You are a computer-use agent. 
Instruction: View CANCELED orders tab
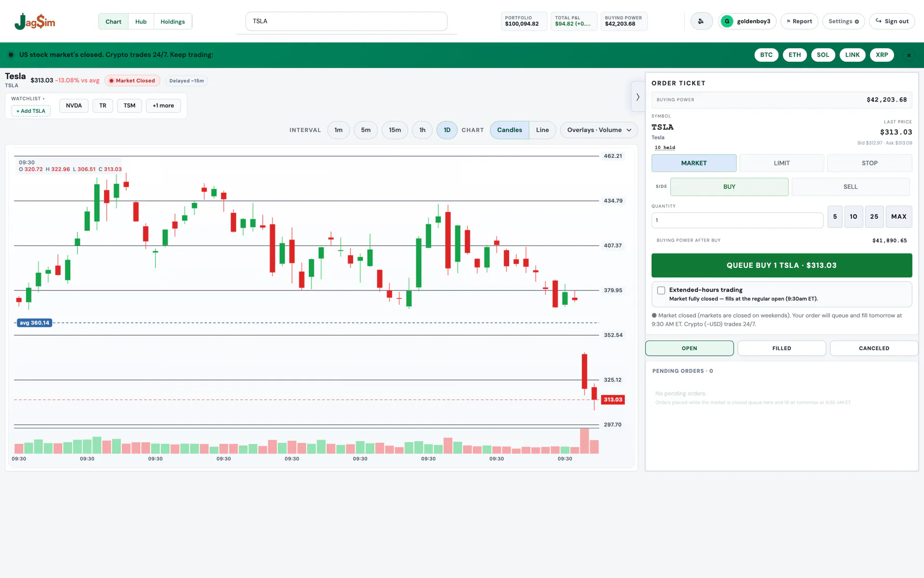pos(874,348)
